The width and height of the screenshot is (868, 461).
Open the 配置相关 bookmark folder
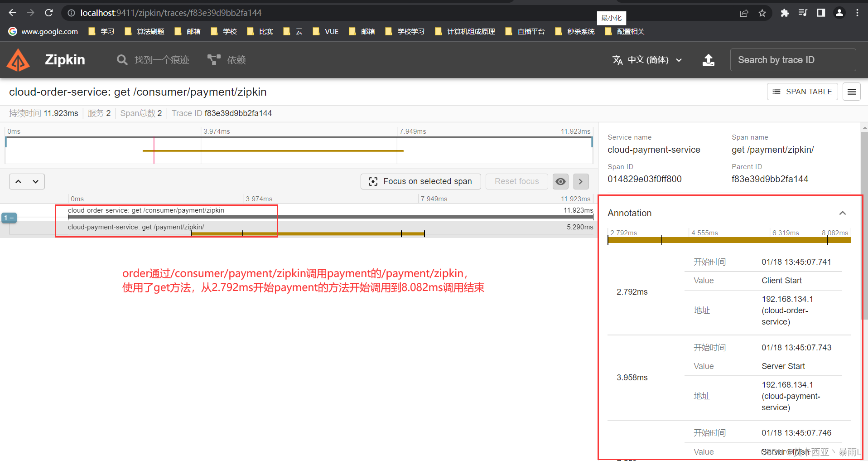coord(625,31)
